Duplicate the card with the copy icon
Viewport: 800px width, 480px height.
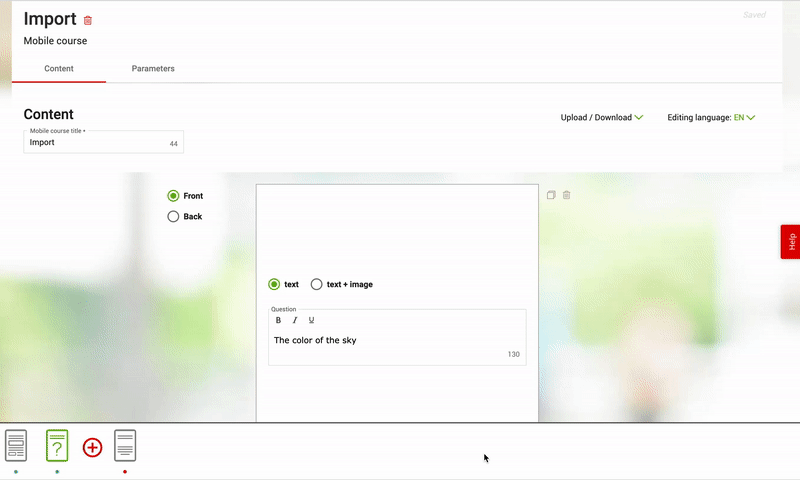(551, 195)
